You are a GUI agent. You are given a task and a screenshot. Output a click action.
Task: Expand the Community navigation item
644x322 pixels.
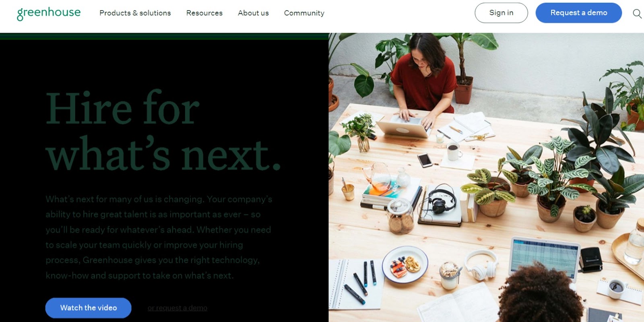304,13
